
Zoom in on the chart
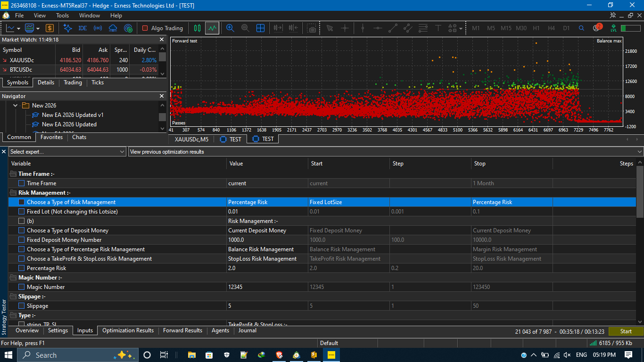(x=230, y=28)
